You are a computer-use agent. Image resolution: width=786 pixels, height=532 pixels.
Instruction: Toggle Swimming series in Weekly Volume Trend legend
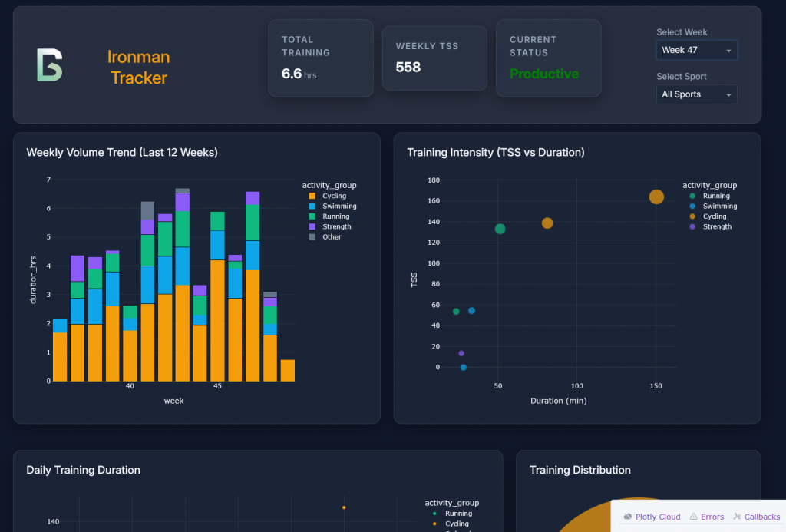pos(339,207)
